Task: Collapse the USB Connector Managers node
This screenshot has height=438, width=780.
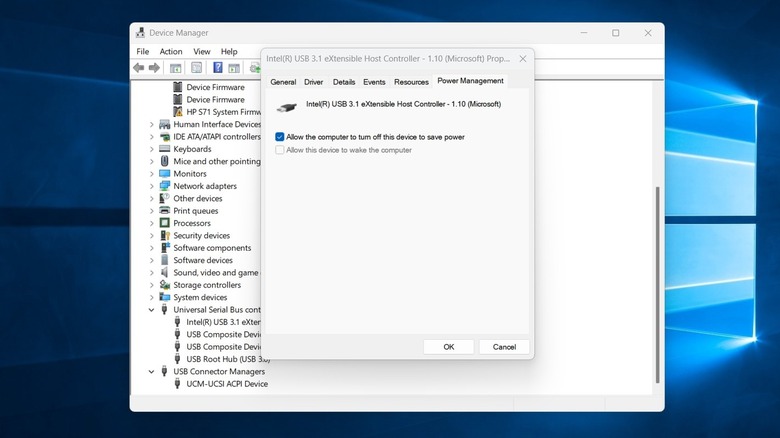Action: (x=152, y=371)
